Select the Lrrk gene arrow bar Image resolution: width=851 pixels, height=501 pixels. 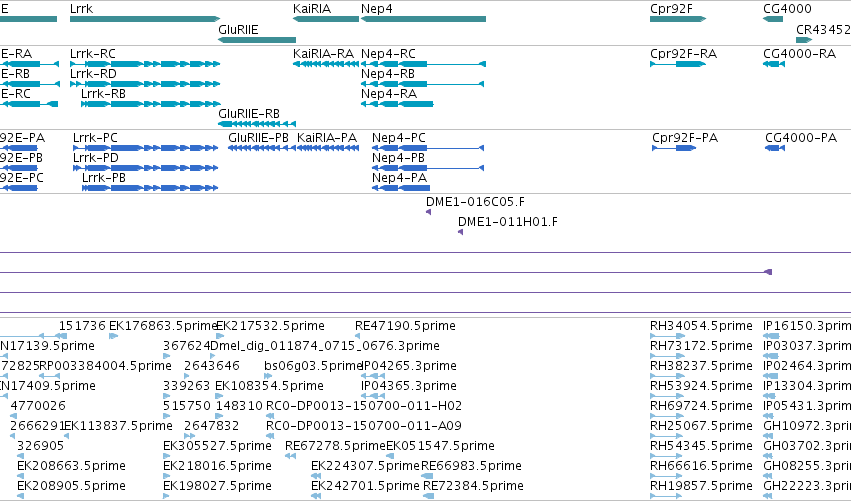point(145,19)
